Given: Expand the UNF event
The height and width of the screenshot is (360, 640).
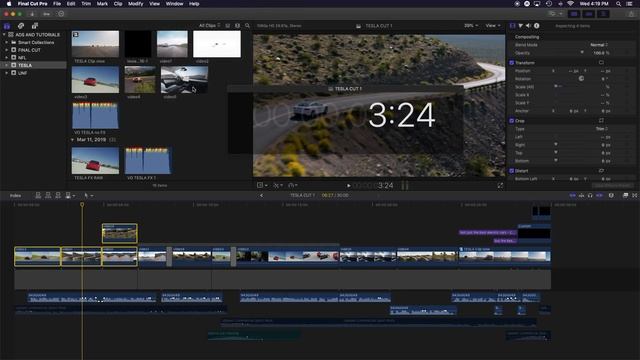Looking at the screenshot, I should [x=7, y=73].
